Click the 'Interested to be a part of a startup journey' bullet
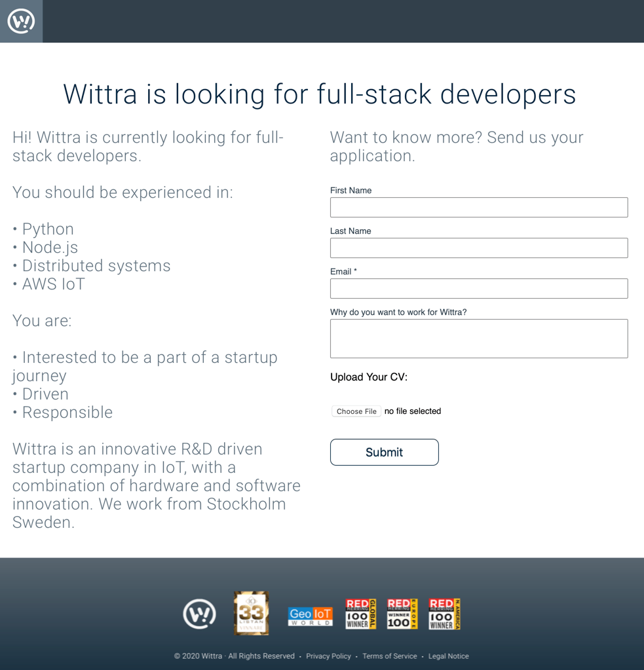The width and height of the screenshot is (644, 670). click(x=145, y=367)
